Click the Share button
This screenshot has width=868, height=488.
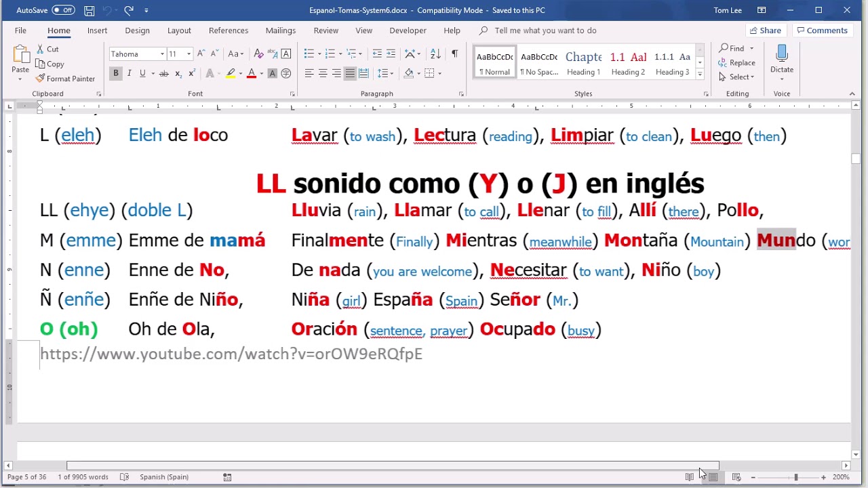[765, 30]
